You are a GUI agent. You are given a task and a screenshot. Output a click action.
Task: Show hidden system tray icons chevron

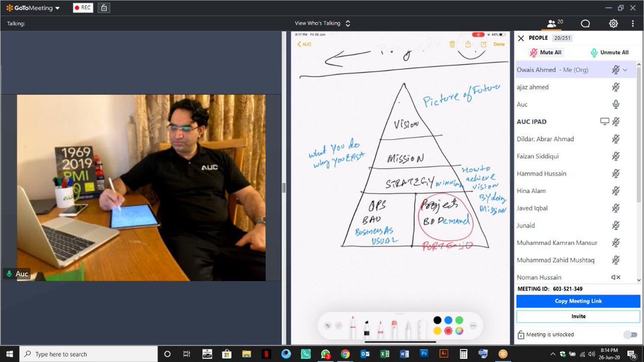(553, 354)
